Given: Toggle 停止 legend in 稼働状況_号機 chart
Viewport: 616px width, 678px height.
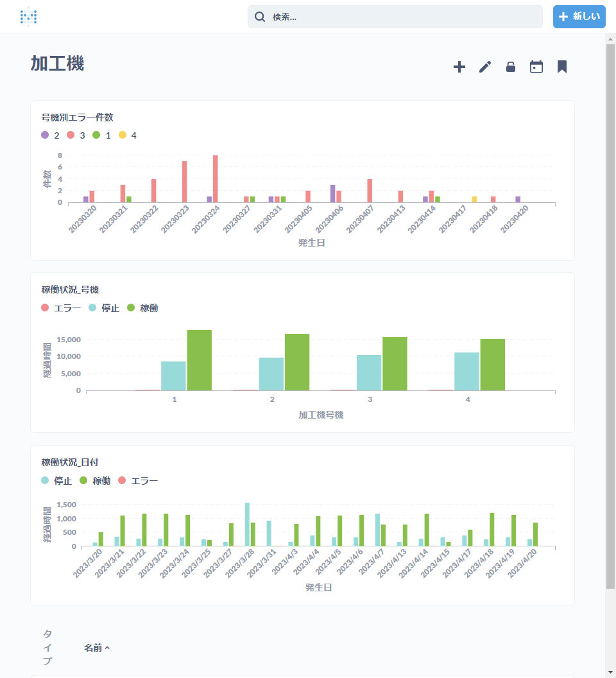Looking at the screenshot, I should [x=104, y=308].
